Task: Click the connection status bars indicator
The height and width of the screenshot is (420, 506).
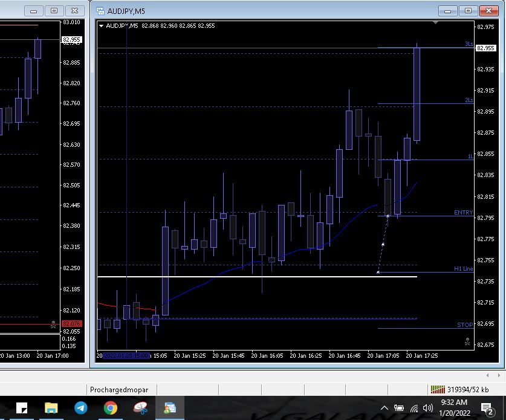Action: tap(436, 389)
